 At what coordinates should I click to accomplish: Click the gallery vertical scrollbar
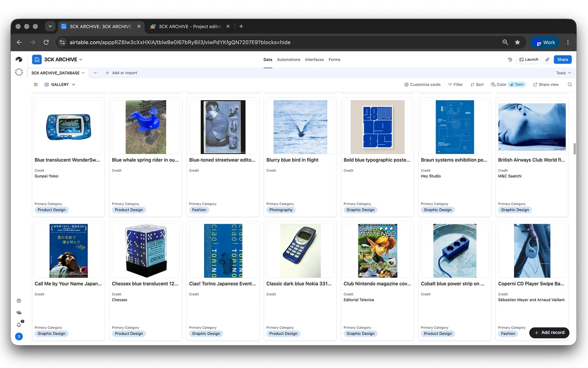[x=574, y=148]
